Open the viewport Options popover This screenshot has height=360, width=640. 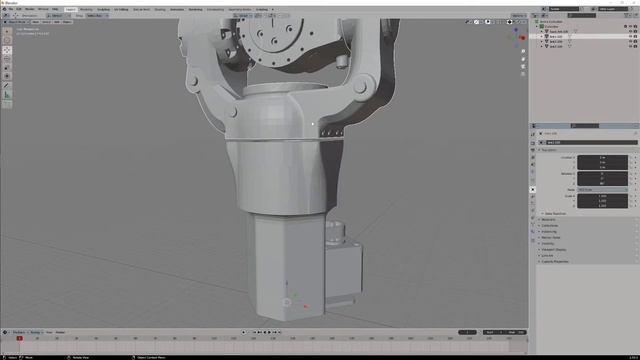click(518, 16)
